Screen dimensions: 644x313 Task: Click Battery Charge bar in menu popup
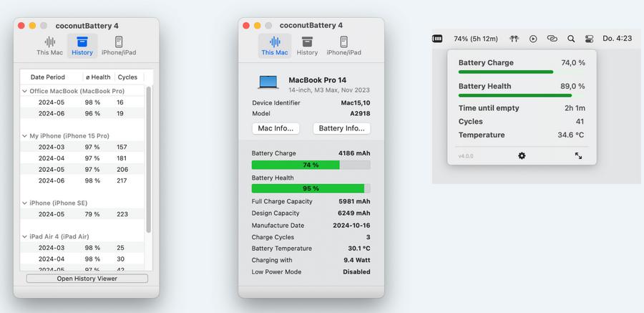tap(522, 72)
